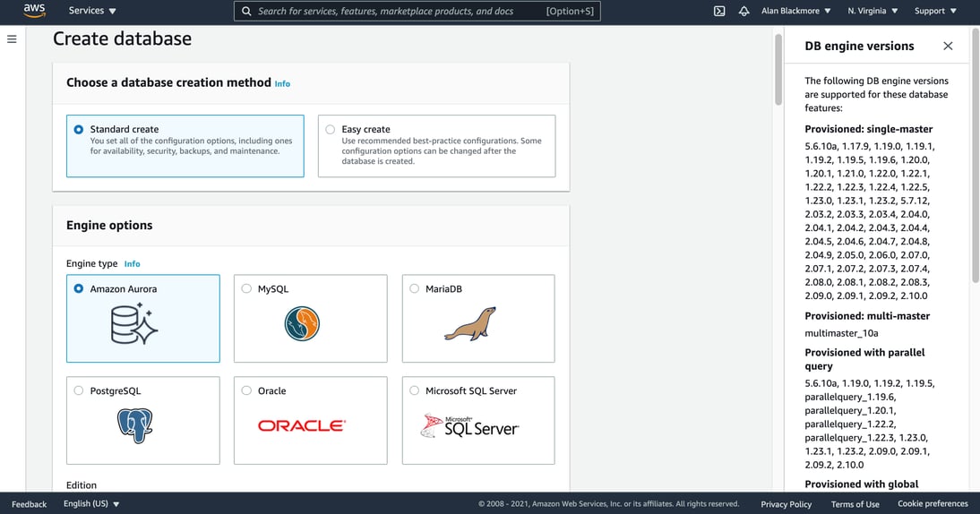Open the hamburger side navigation menu

point(12,39)
